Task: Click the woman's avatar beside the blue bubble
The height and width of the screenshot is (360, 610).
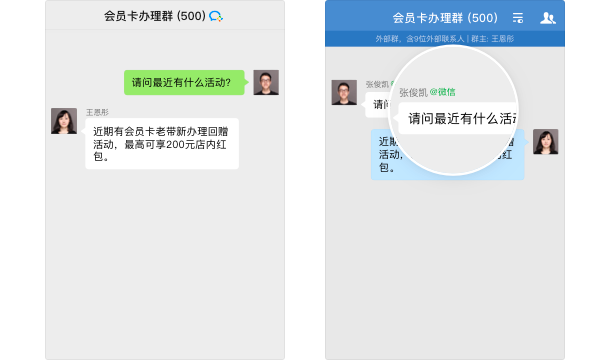Action: pos(545,142)
